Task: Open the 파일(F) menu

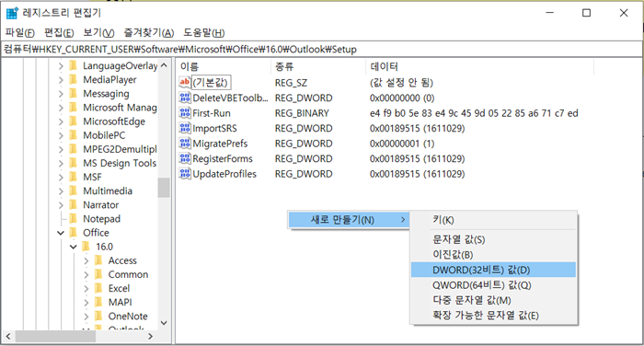Action: click(19, 32)
